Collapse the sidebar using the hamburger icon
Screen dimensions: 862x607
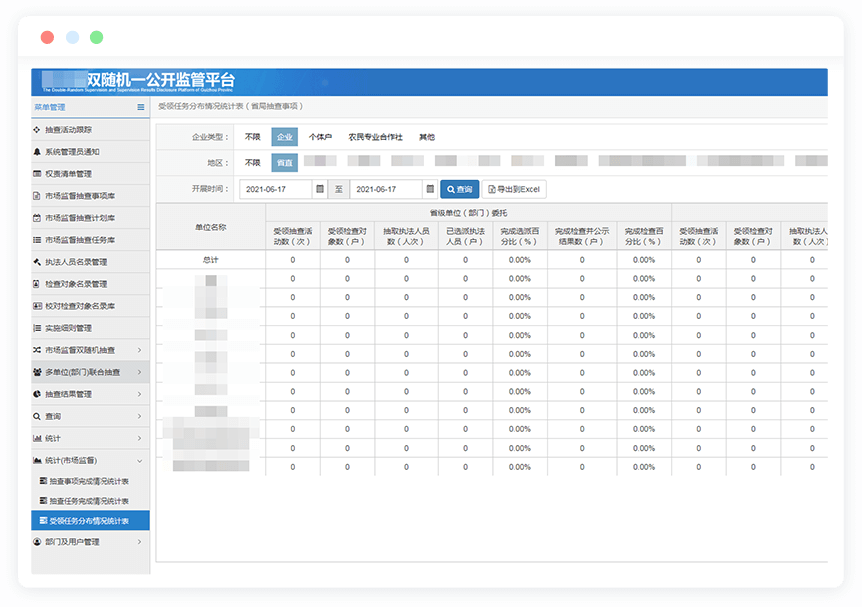141,107
